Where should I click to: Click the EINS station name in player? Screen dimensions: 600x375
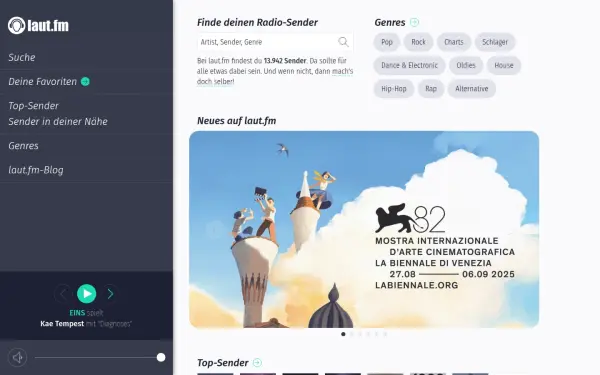pyautogui.click(x=77, y=313)
